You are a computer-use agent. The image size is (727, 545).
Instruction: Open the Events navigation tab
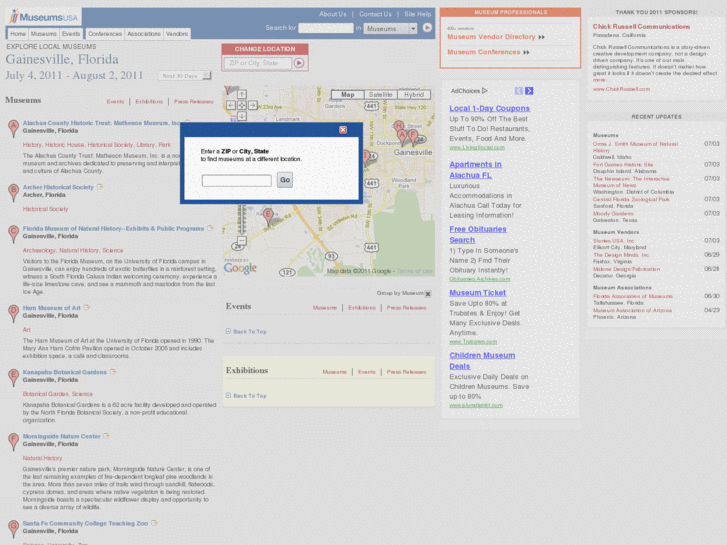pyautogui.click(x=70, y=33)
